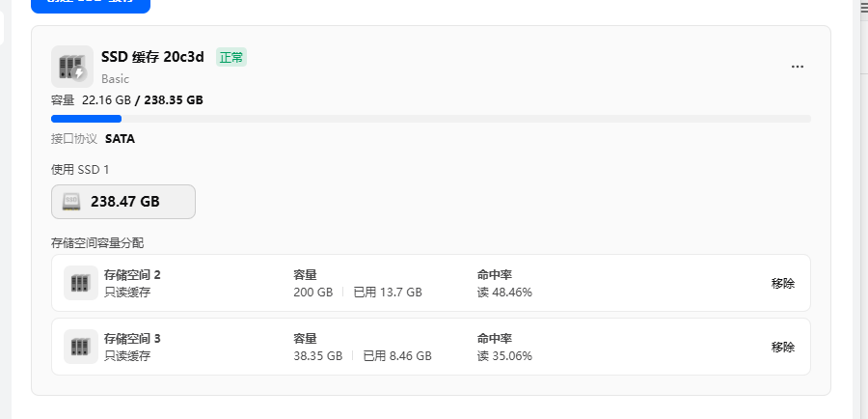The width and height of the screenshot is (868, 419).
Task: Click the 读 48.46% hit rate value
Action: tap(504, 292)
